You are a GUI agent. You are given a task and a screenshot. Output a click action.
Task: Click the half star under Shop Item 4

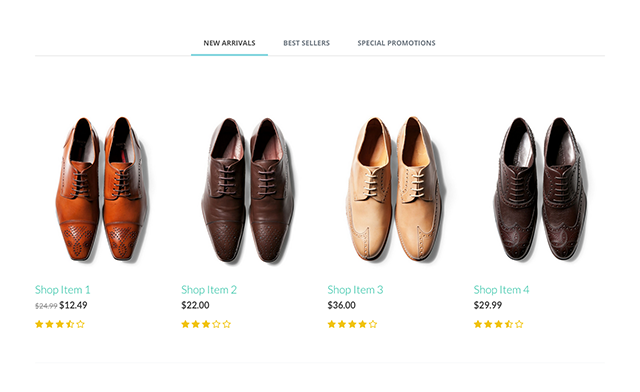[x=509, y=324]
